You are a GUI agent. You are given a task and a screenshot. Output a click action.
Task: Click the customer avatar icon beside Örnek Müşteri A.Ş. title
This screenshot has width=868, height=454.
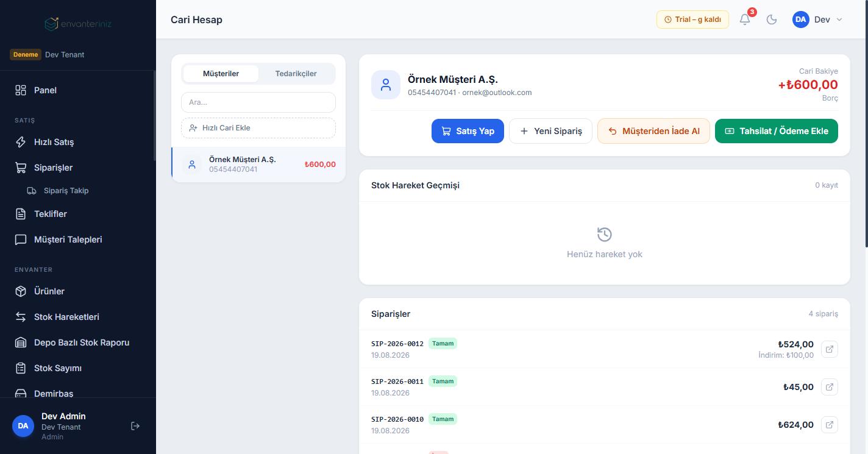click(386, 85)
